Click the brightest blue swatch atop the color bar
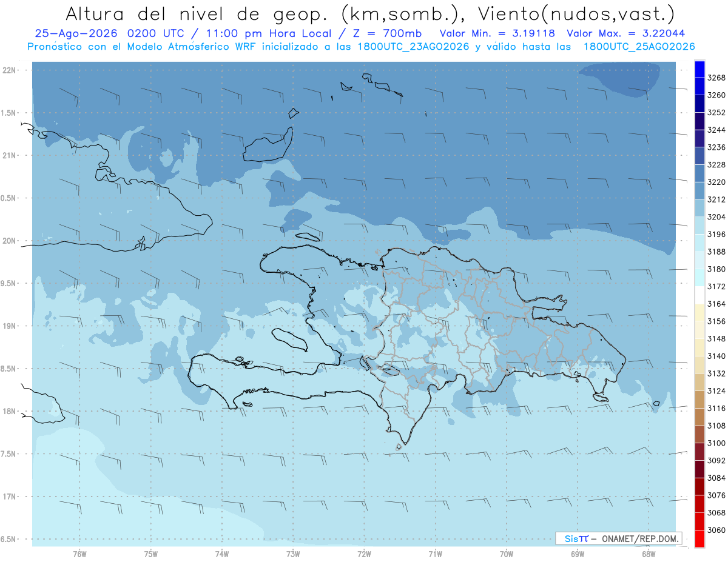728x562 pixels. point(699,69)
